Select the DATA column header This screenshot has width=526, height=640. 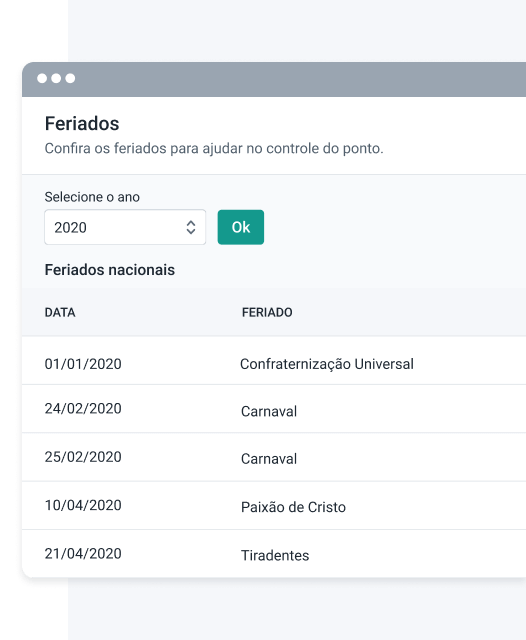[x=60, y=312]
